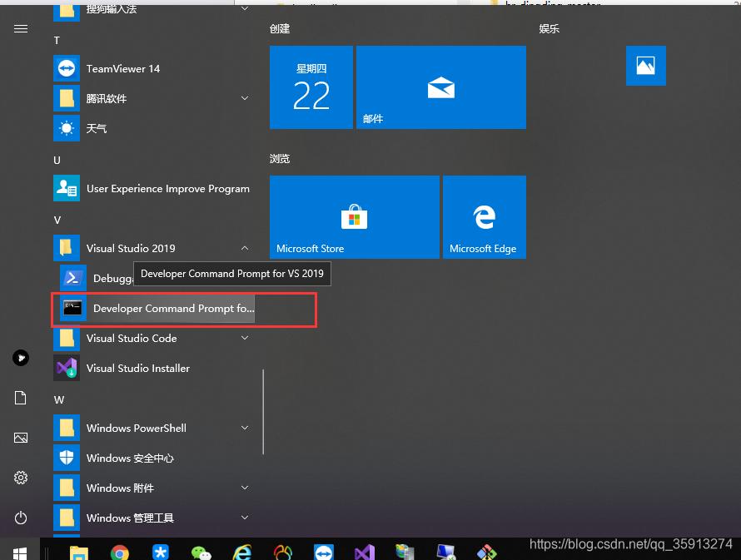Click the user account avatar icon

20,358
